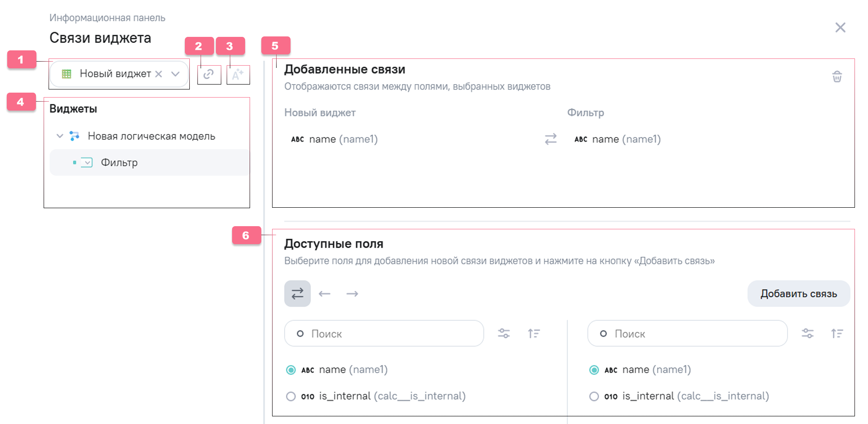Click the Фильтр dropdown widget icon
Image resolution: width=868 pixels, height=424 pixels.
coord(87,162)
